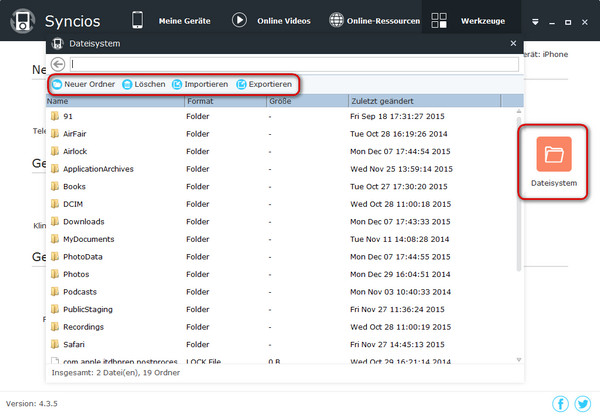Screen dimensions: 600x417
Task: Select the Podcasts folder icon
Action: (x=55, y=292)
